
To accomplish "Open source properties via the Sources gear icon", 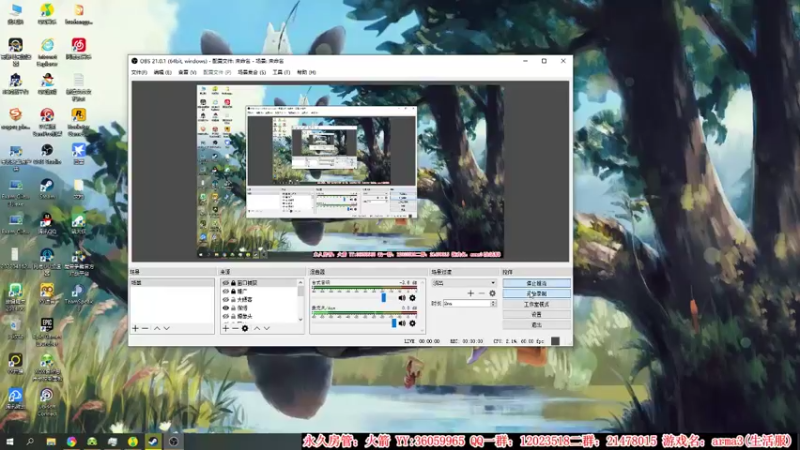I will (245, 328).
